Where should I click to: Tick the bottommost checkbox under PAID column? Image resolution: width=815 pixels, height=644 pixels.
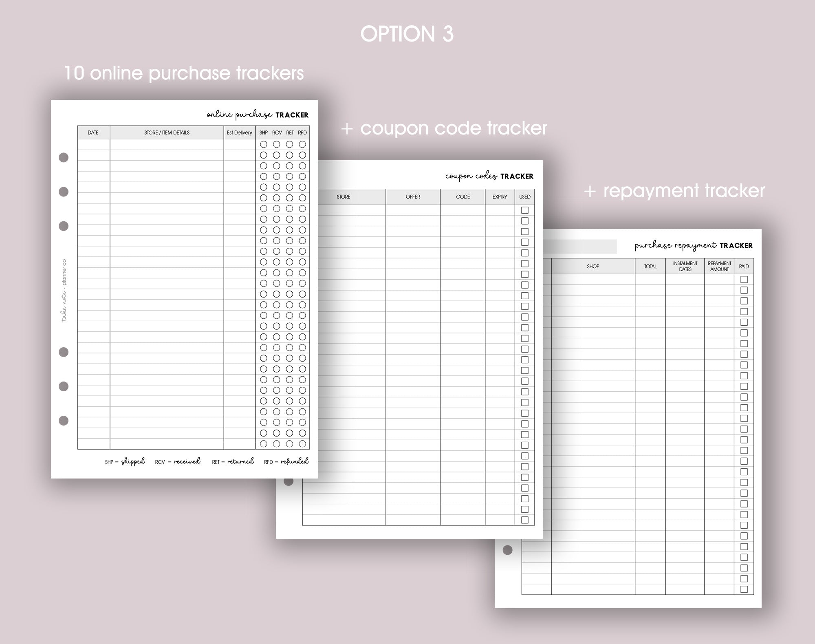coord(744,589)
